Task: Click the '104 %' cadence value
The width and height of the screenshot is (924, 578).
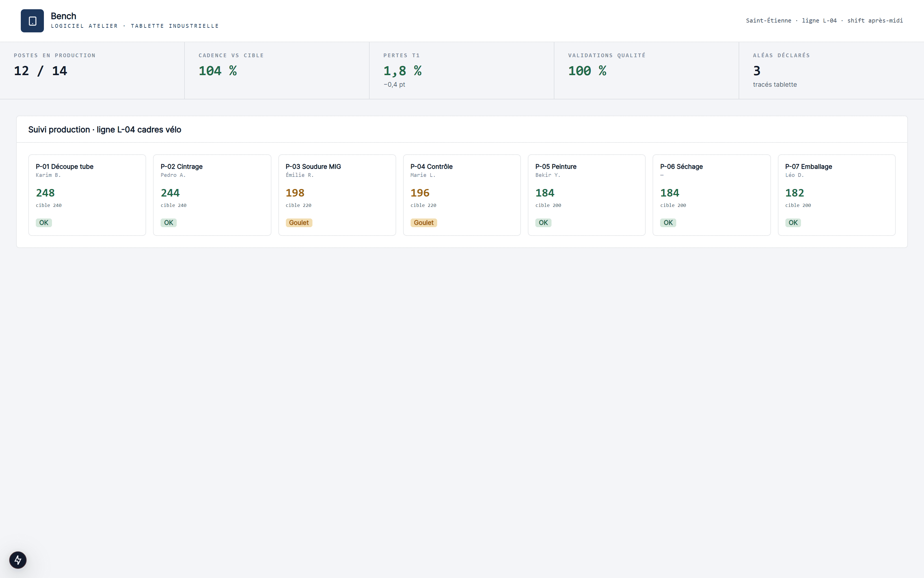Action: [x=218, y=71]
